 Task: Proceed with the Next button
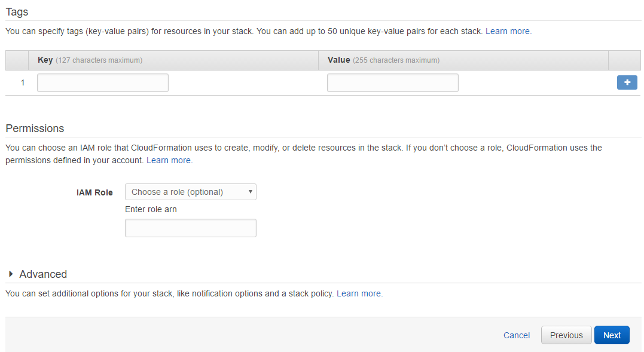pyautogui.click(x=612, y=335)
